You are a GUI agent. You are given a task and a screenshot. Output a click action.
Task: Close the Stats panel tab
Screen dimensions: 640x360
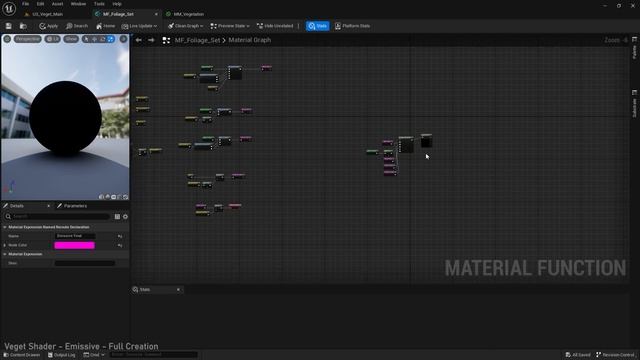[x=178, y=289]
